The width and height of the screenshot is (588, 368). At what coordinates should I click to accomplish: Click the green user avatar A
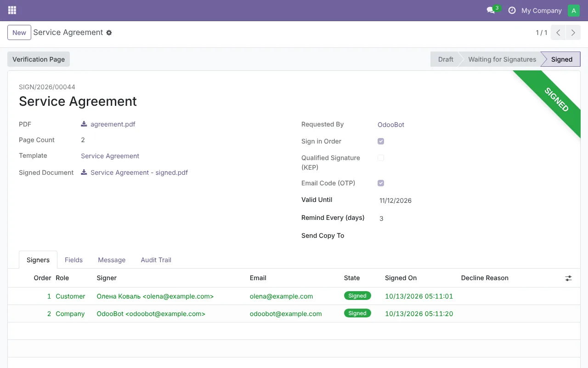pos(574,11)
